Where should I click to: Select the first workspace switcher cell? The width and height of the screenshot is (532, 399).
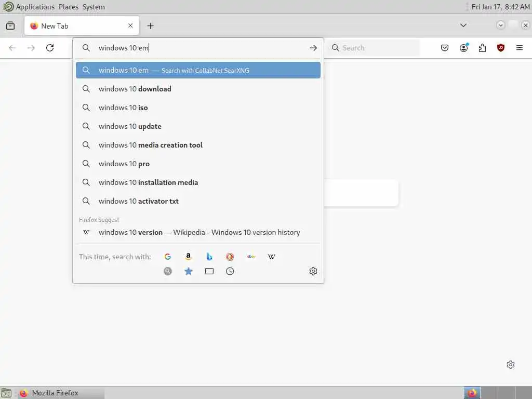tap(472, 393)
